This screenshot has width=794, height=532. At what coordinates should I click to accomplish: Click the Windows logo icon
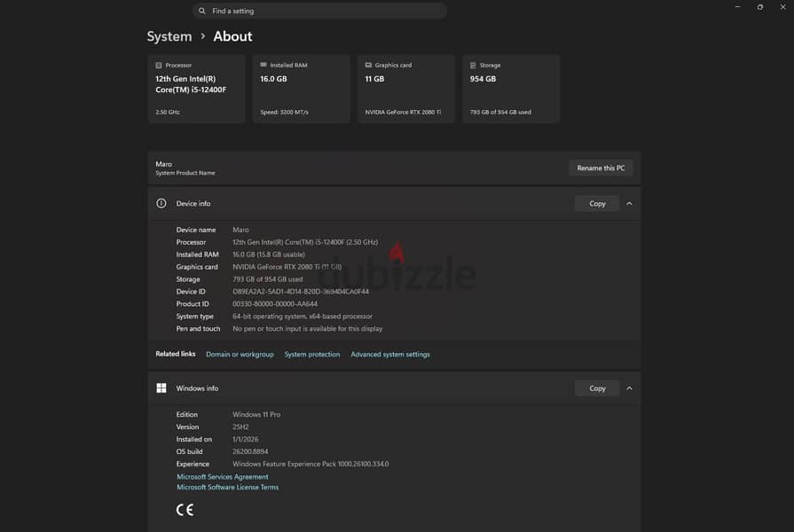pyautogui.click(x=161, y=388)
